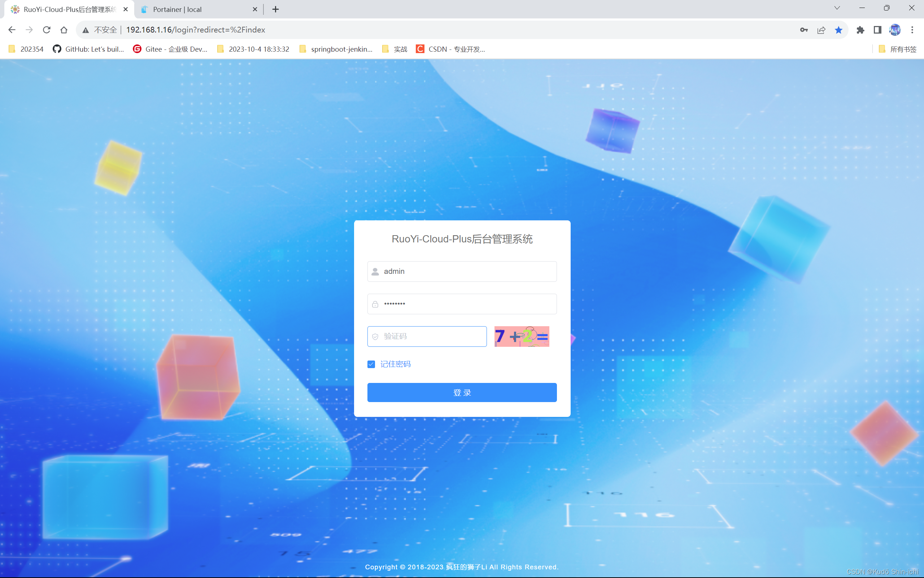
Task: Open the Chrome profile avatar
Action: (x=895, y=30)
